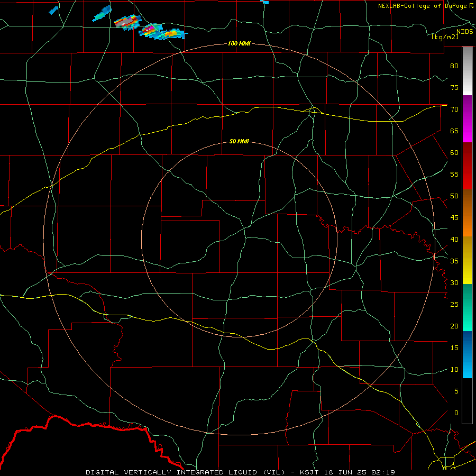The width and height of the screenshot is (476, 476).
Task: Click the storm cell with magenta core
Action: 151,30
